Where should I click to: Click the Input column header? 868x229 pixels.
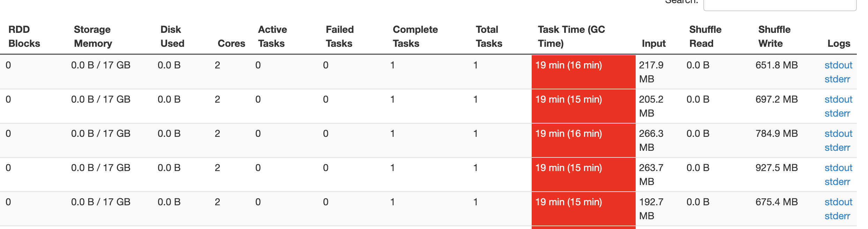(x=653, y=43)
